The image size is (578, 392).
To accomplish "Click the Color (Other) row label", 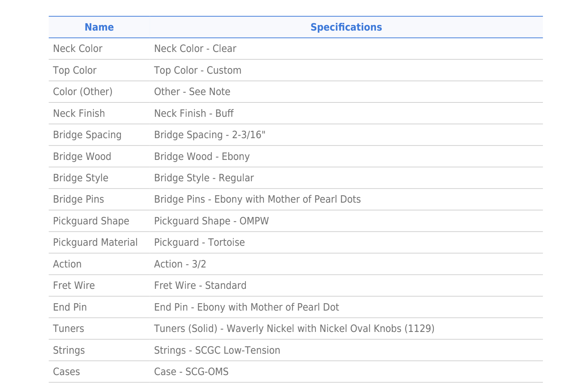I will [83, 92].
